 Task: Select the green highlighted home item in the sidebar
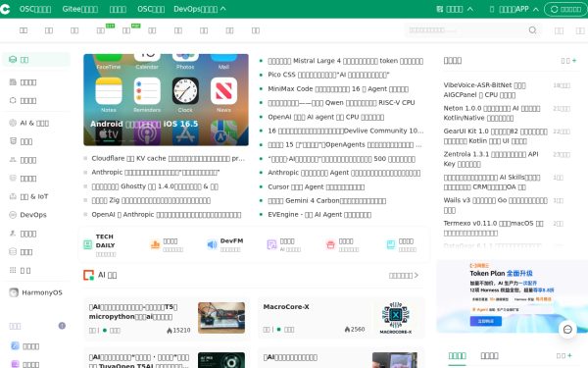[36, 60]
